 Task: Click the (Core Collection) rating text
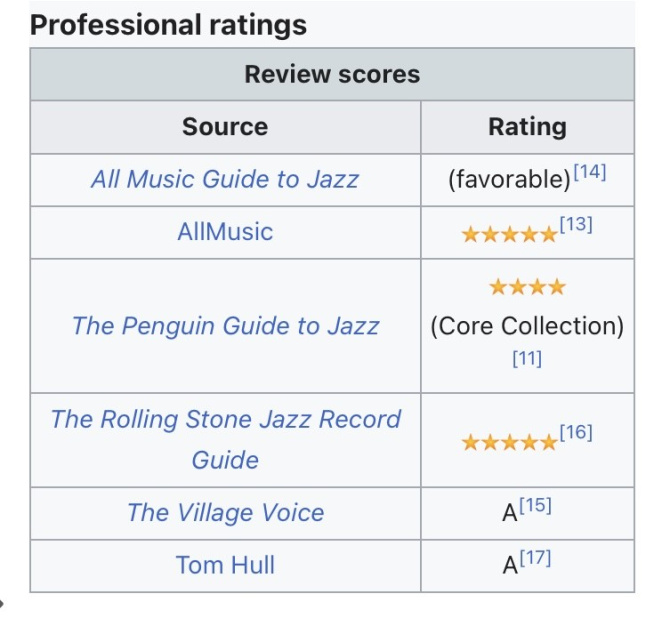tap(527, 326)
